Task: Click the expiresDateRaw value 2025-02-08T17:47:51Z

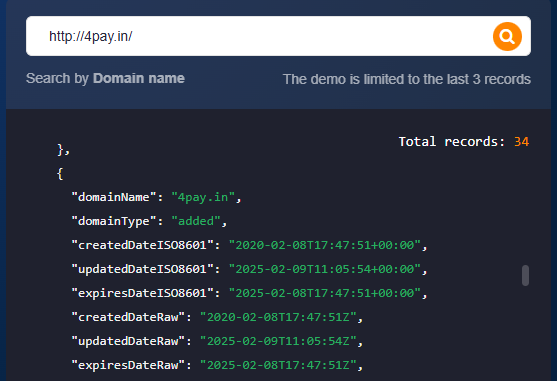Action: pos(278,365)
